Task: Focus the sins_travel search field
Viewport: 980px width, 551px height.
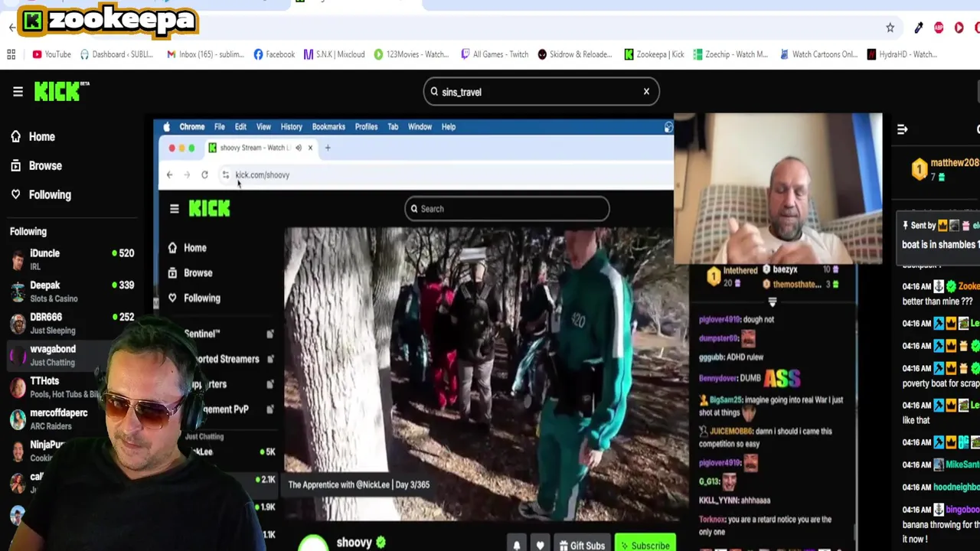Action: point(541,92)
